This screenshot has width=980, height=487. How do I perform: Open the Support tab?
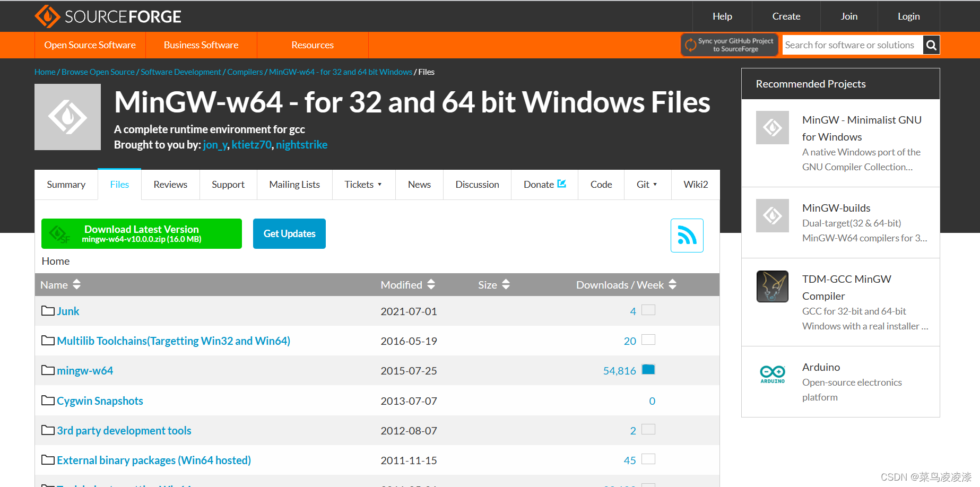[228, 185]
